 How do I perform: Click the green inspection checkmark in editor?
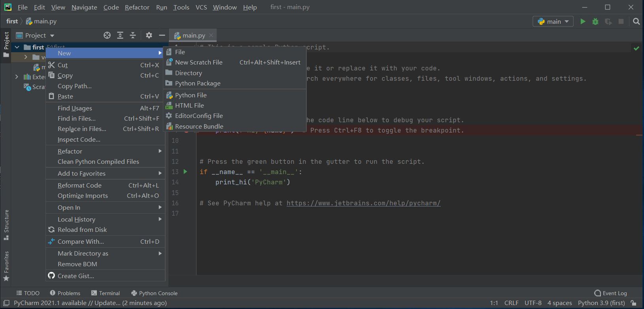pos(636,48)
